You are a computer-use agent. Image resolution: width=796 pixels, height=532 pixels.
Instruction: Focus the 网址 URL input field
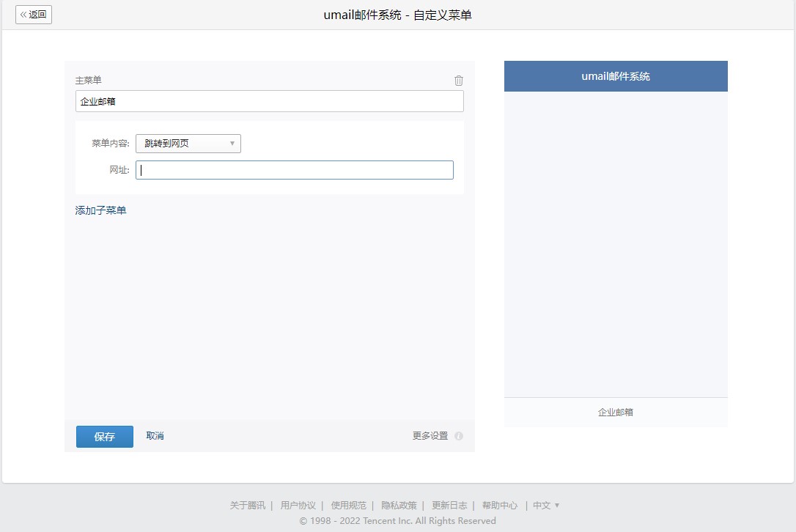(x=295, y=170)
